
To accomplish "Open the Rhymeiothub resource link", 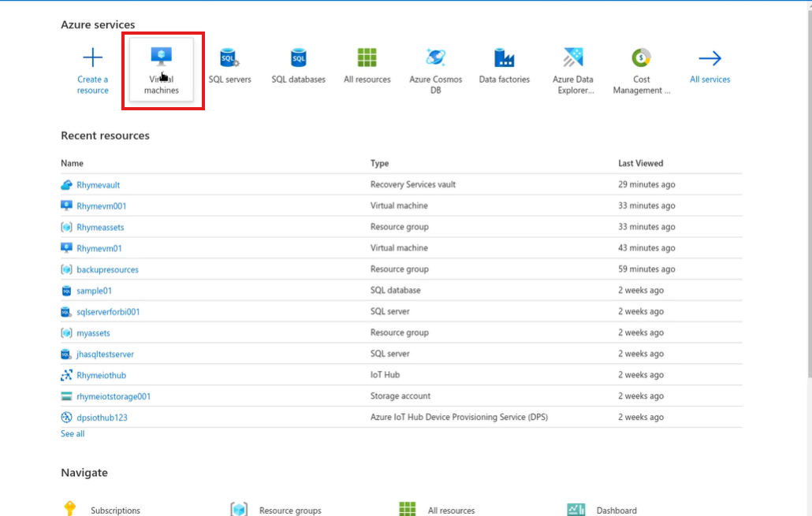I will pos(102,375).
